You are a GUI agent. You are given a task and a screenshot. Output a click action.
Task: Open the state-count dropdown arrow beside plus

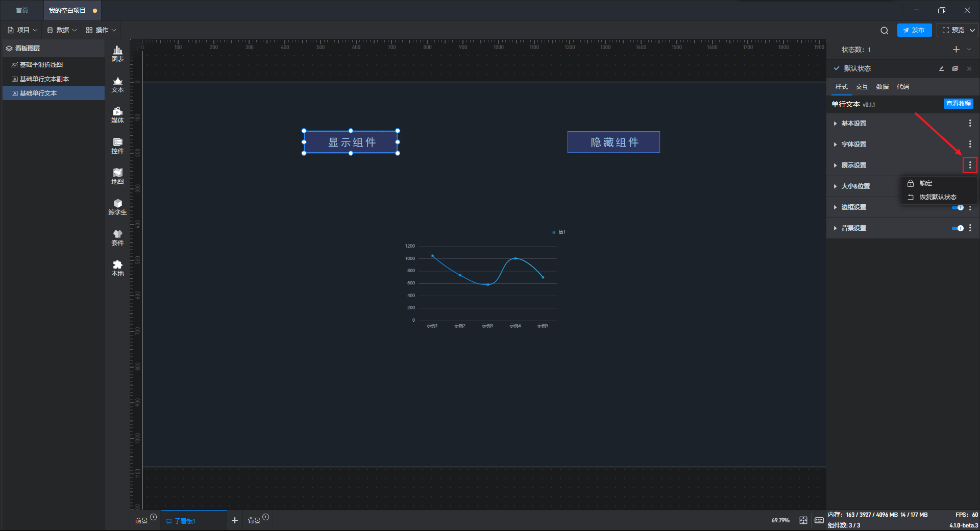click(x=969, y=50)
